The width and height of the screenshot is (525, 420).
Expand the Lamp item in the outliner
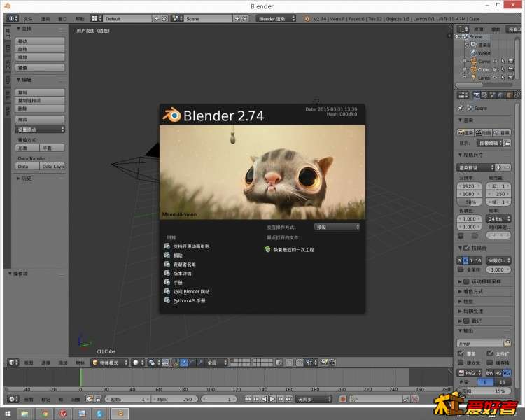465,78
